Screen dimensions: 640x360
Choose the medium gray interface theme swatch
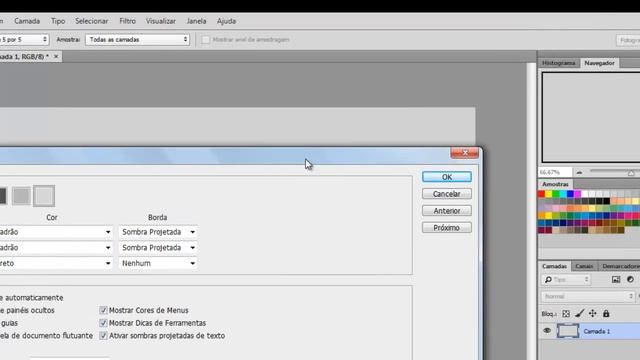coord(21,196)
